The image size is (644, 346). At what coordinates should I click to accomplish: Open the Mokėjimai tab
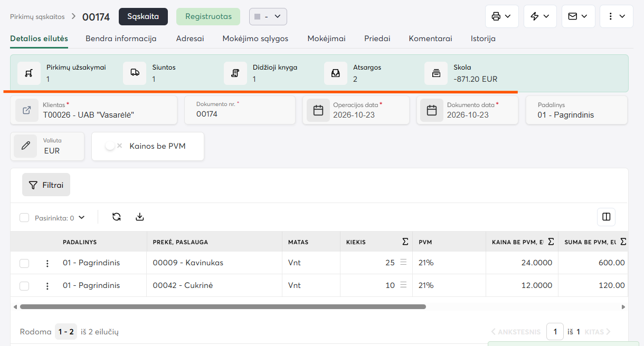327,39
